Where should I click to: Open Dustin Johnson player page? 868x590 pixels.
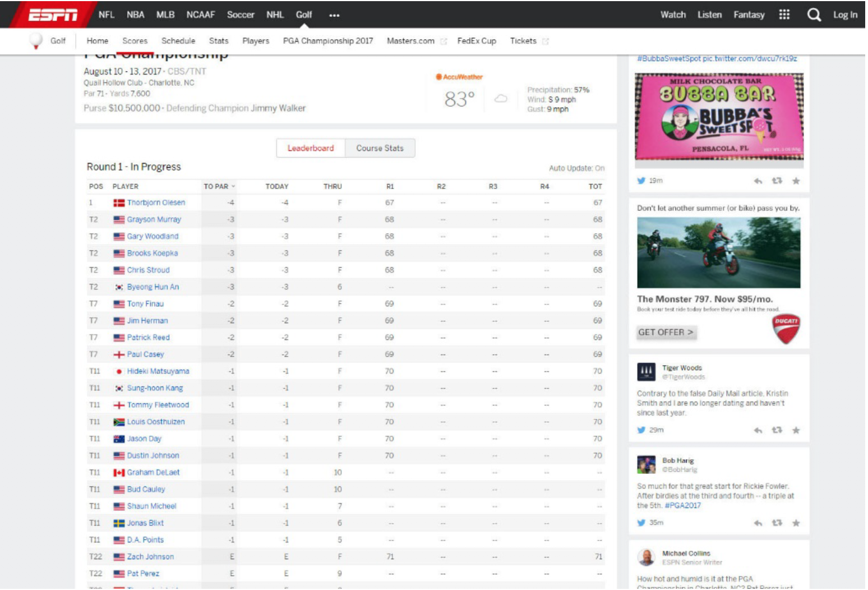point(154,457)
